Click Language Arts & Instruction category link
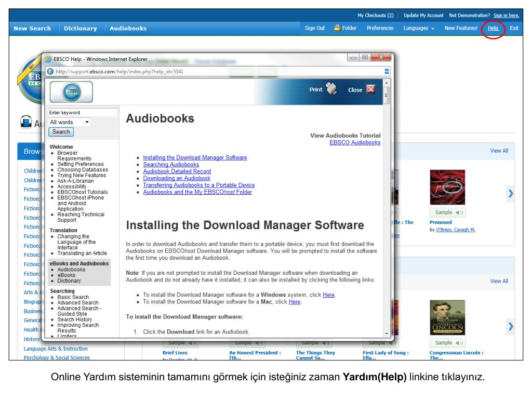The width and height of the screenshot is (532, 399). pyautogui.click(x=56, y=349)
